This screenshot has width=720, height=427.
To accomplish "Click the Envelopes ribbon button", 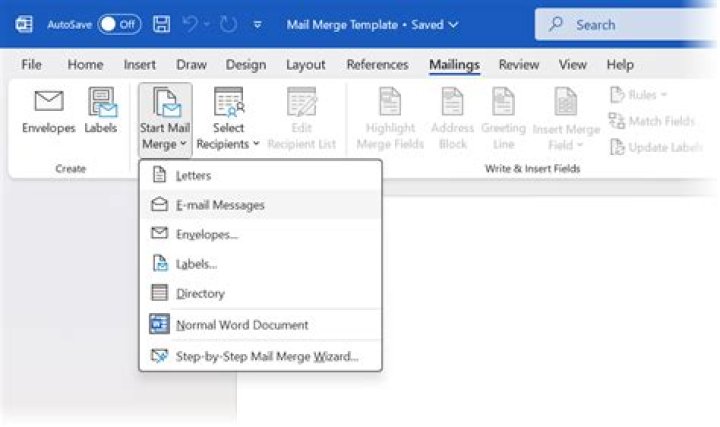I will pos(49,111).
